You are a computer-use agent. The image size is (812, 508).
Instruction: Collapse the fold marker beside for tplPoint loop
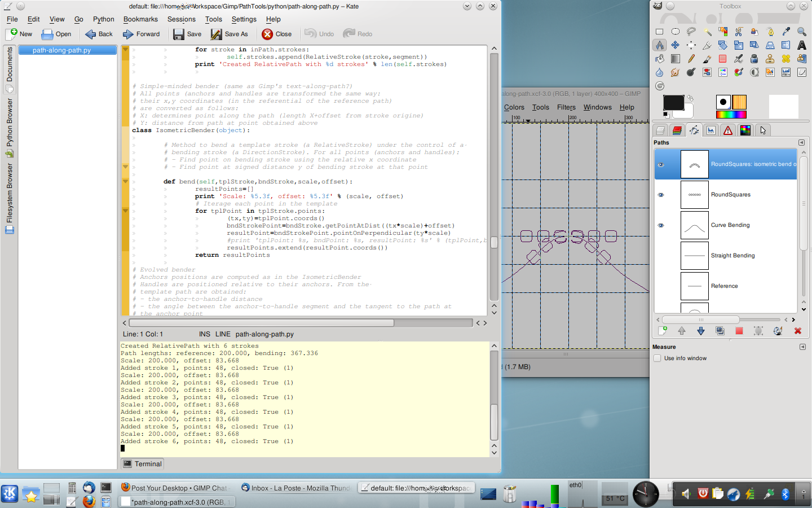pyautogui.click(x=125, y=211)
